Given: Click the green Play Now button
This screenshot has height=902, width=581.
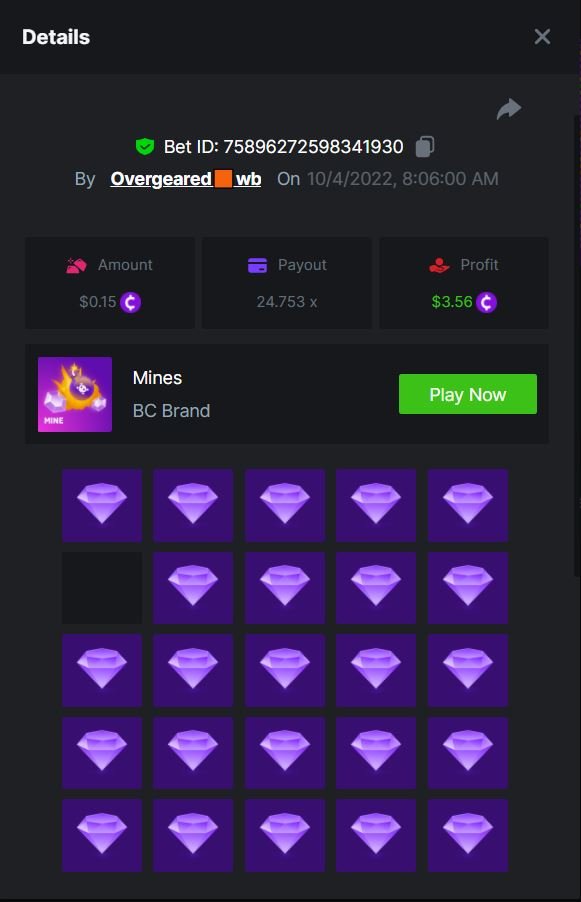Looking at the screenshot, I should pyautogui.click(x=468, y=394).
